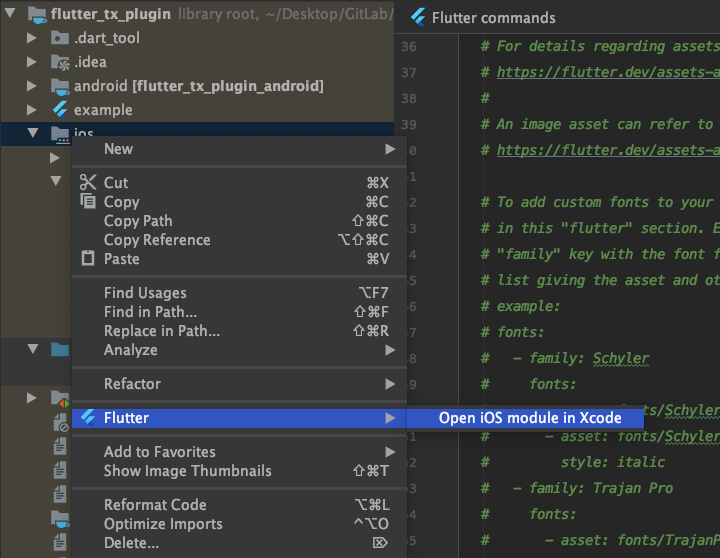Image resolution: width=720 pixels, height=558 pixels.
Task: Open the New menu entry
Action: [x=239, y=149]
